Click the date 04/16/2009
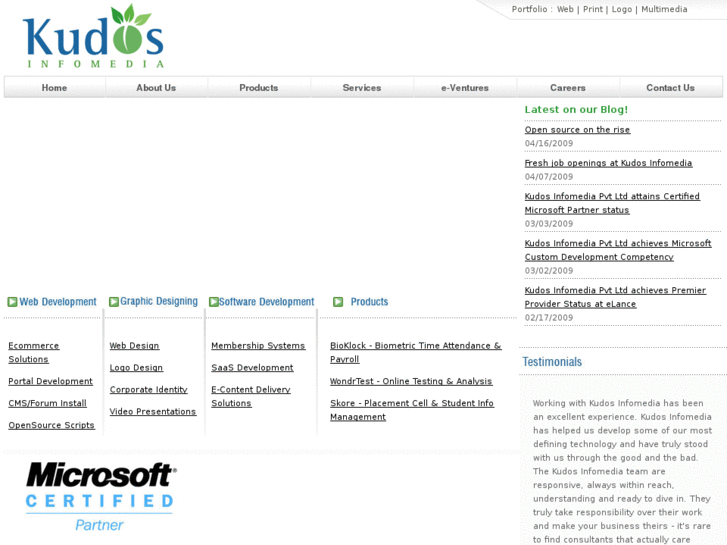Screen dimensions: 727x545 549,143
